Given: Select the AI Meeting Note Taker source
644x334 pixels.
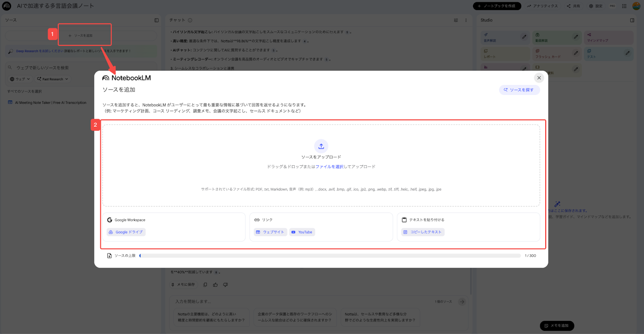Looking at the screenshot, I should (x=50, y=103).
